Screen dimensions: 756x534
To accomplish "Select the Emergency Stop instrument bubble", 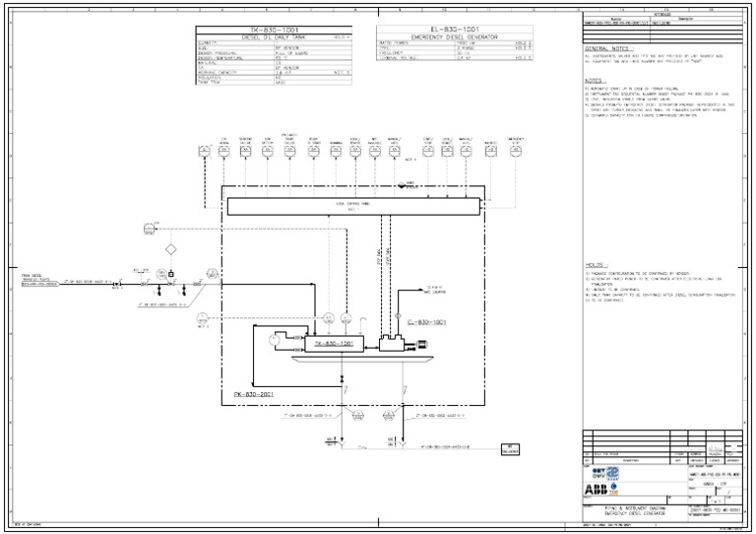I will (516, 151).
